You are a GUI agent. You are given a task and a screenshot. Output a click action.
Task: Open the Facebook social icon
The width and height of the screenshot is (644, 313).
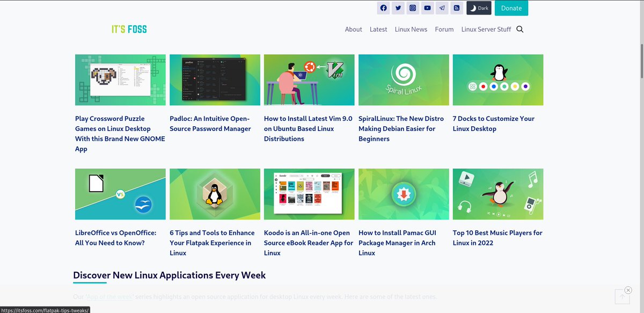pyautogui.click(x=383, y=8)
